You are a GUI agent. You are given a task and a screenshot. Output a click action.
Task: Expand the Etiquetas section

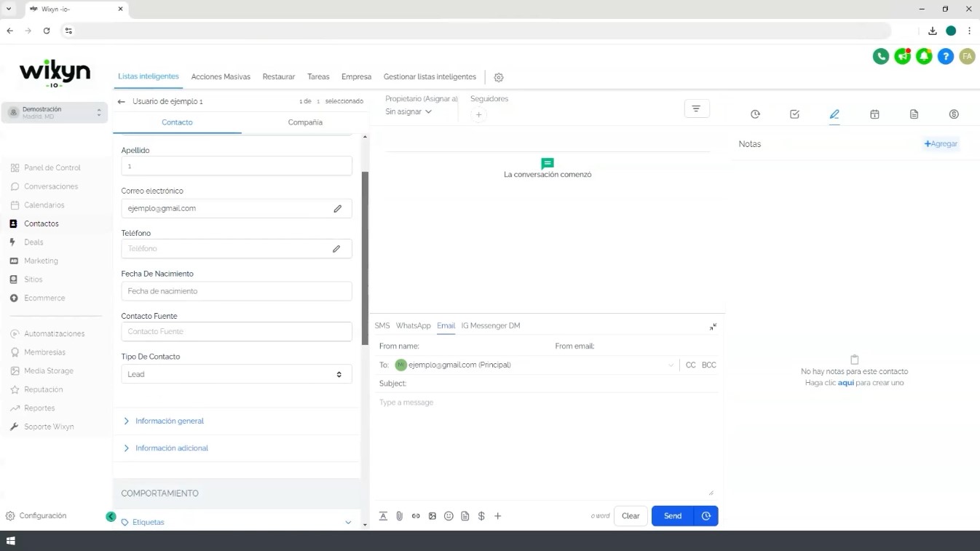click(x=237, y=523)
